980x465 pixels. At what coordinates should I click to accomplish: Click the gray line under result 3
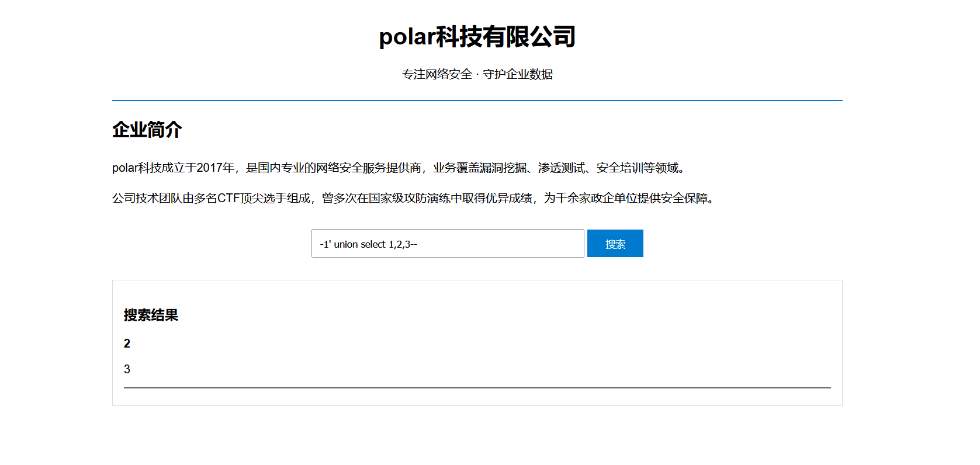click(477, 387)
